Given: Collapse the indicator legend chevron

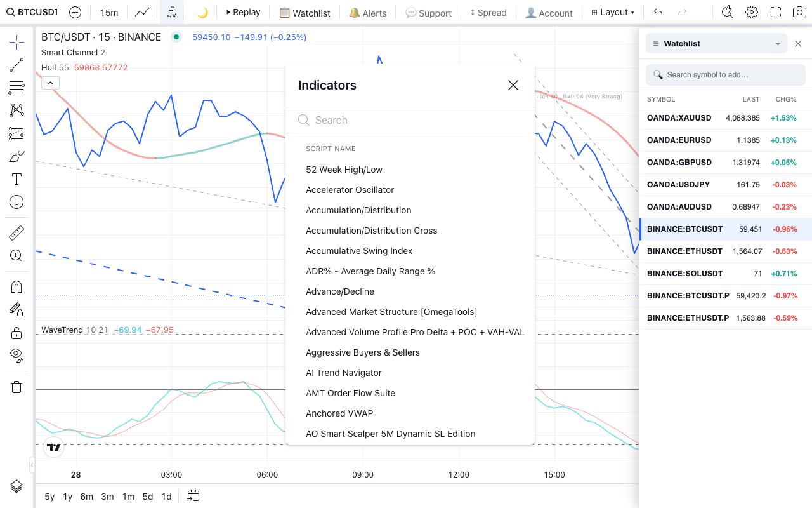Looking at the screenshot, I should coord(50,83).
